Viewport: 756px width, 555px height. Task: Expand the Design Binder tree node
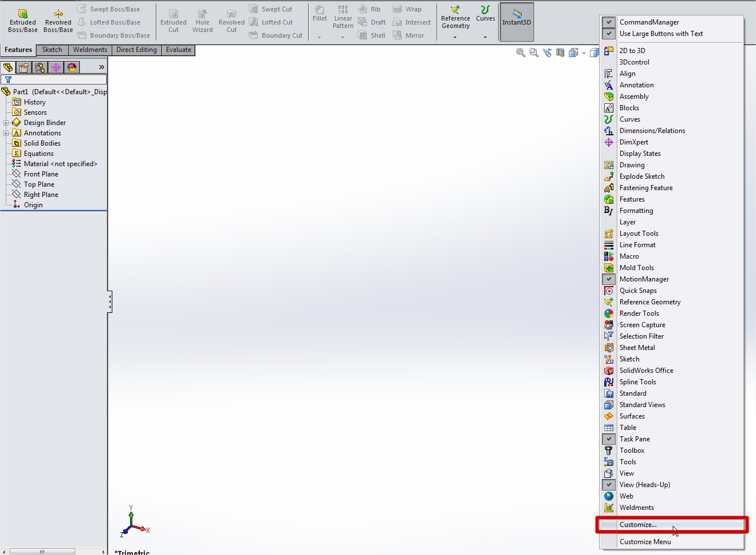click(6, 123)
